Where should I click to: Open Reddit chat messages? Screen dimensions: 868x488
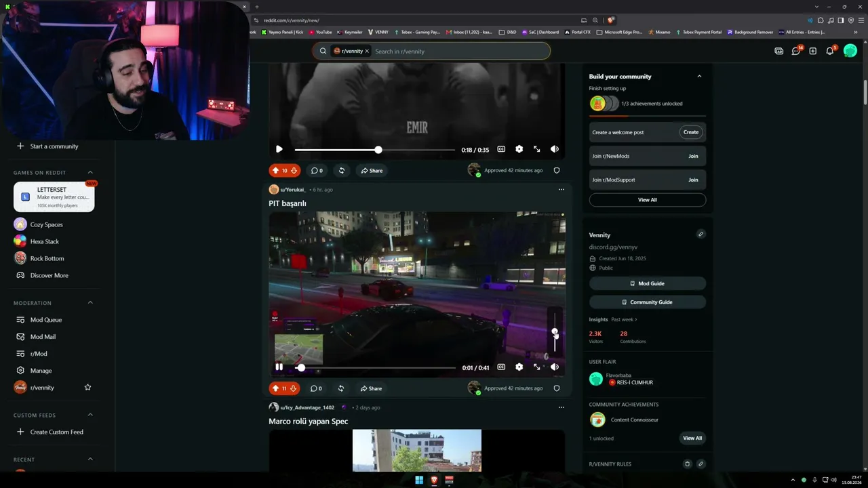[x=796, y=51]
